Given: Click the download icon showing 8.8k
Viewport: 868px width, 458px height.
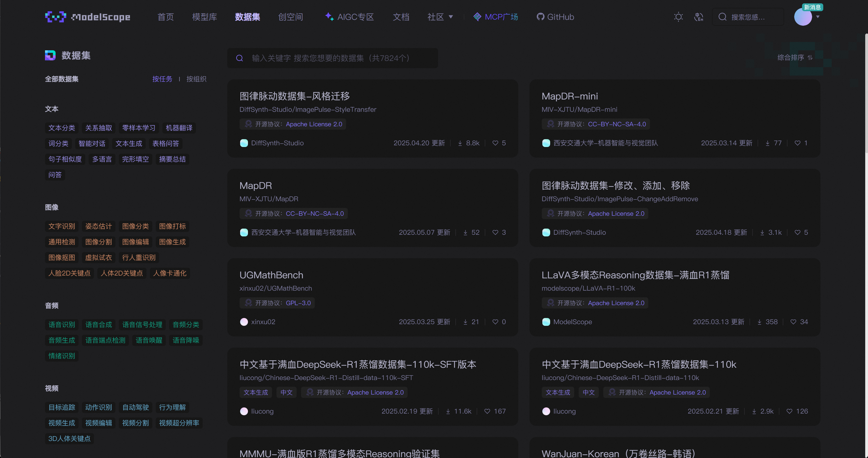Looking at the screenshot, I should click(x=460, y=143).
